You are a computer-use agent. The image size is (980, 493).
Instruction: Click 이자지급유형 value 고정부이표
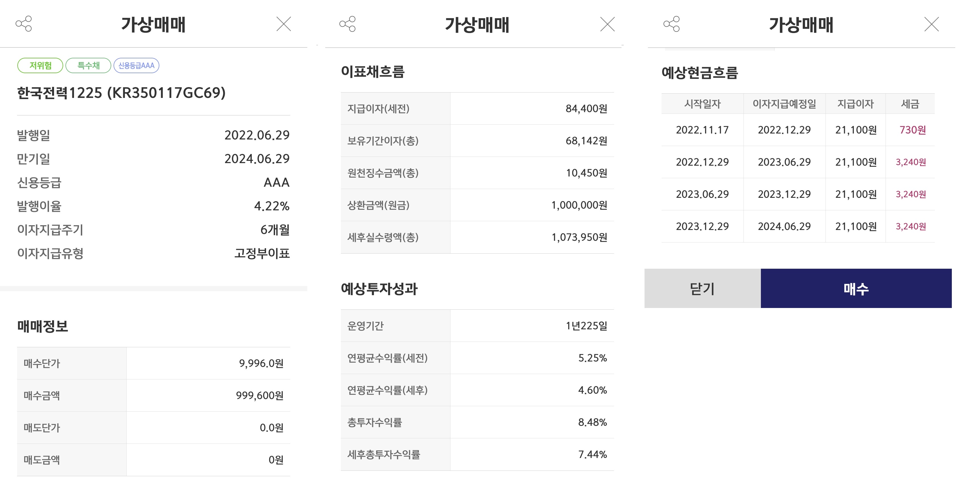262,253
